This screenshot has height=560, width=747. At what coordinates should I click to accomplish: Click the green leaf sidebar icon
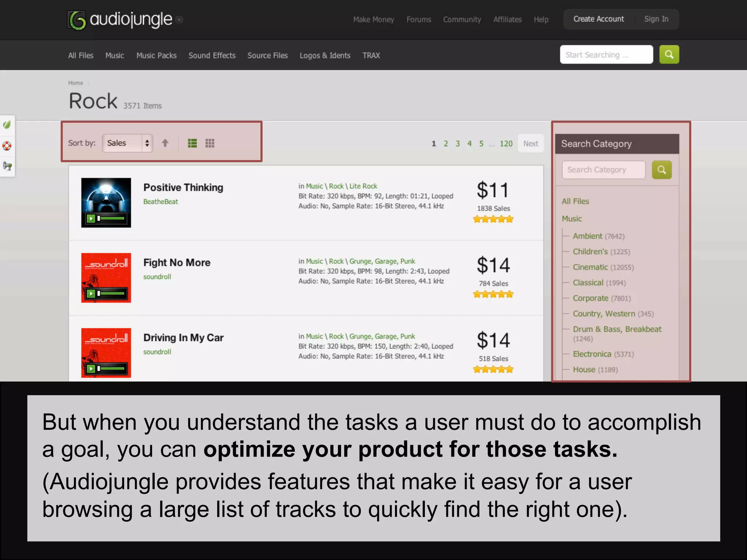coord(7,125)
